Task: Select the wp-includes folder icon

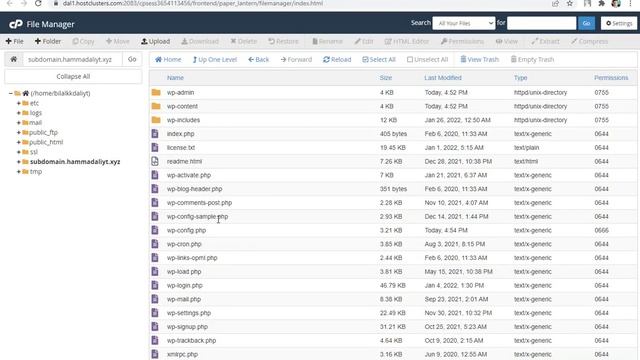Action: [156, 120]
